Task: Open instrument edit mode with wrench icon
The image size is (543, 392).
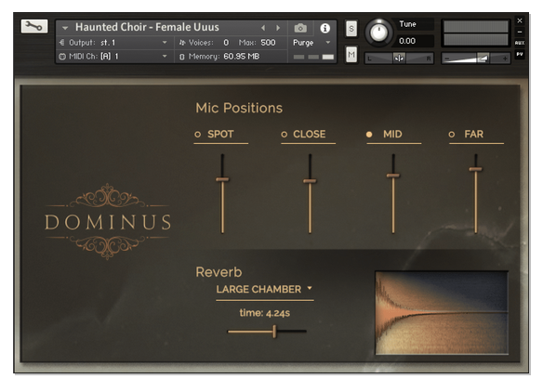Action: (33, 26)
